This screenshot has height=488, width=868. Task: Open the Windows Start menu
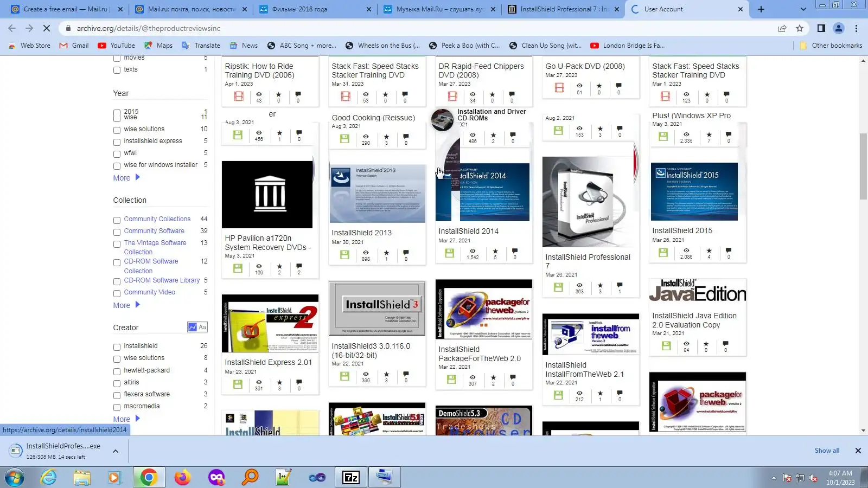[14, 477]
